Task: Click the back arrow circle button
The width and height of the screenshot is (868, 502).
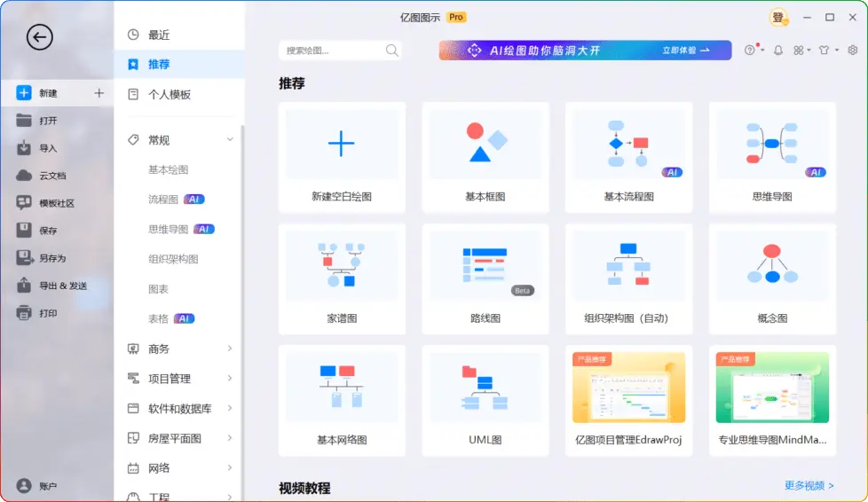Action: (40, 36)
